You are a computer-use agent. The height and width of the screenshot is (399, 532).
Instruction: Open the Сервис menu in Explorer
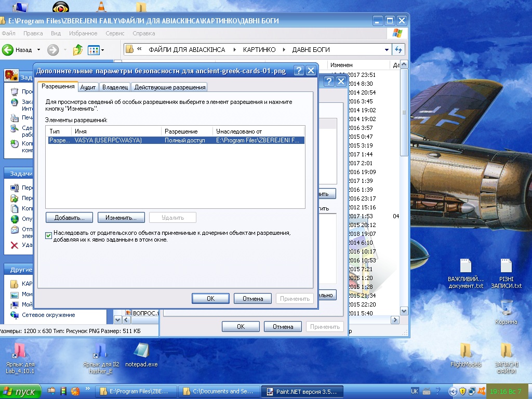pyautogui.click(x=115, y=33)
